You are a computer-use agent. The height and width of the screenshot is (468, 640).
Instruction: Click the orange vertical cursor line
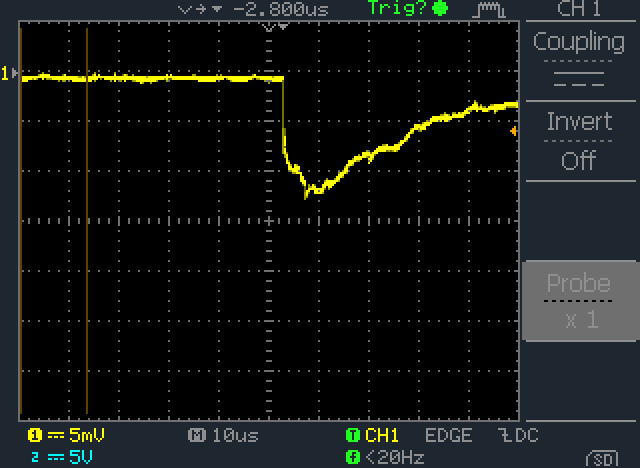[x=87, y=221]
